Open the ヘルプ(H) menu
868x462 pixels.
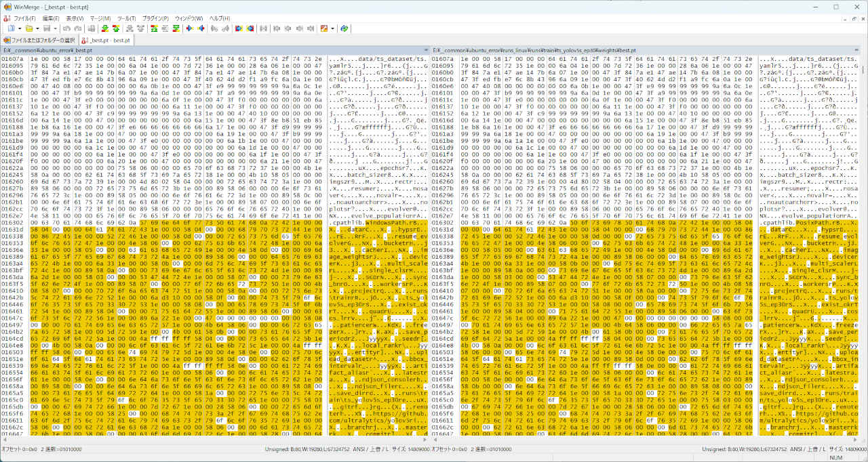pyautogui.click(x=220, y=18)
